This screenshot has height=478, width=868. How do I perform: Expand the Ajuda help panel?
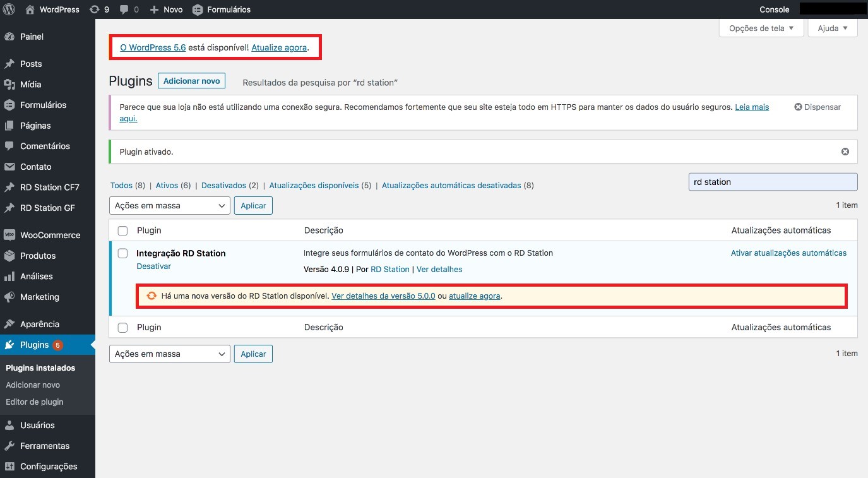(833, 28)
